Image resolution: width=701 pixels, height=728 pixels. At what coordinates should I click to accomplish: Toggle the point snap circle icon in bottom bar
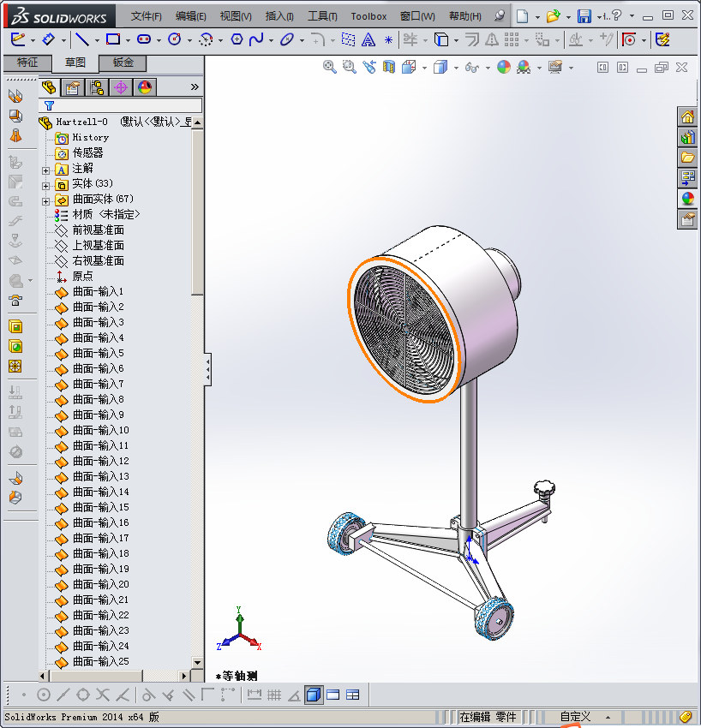coord(44,695)
